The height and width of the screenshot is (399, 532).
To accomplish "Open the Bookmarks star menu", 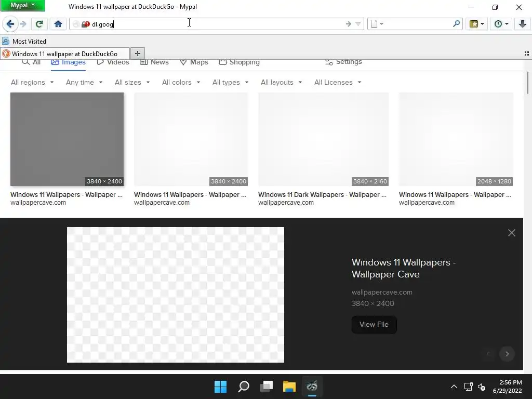I will [476, 24].
